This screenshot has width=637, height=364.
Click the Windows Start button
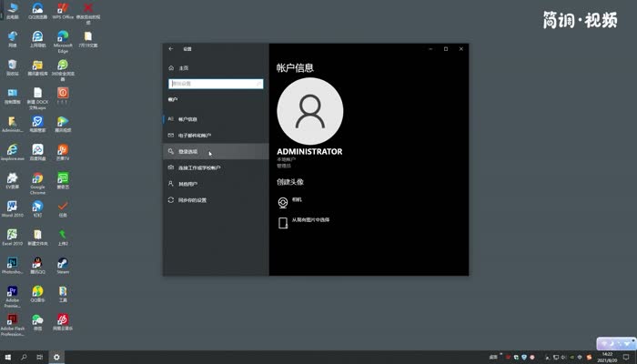tap(9, 357)
